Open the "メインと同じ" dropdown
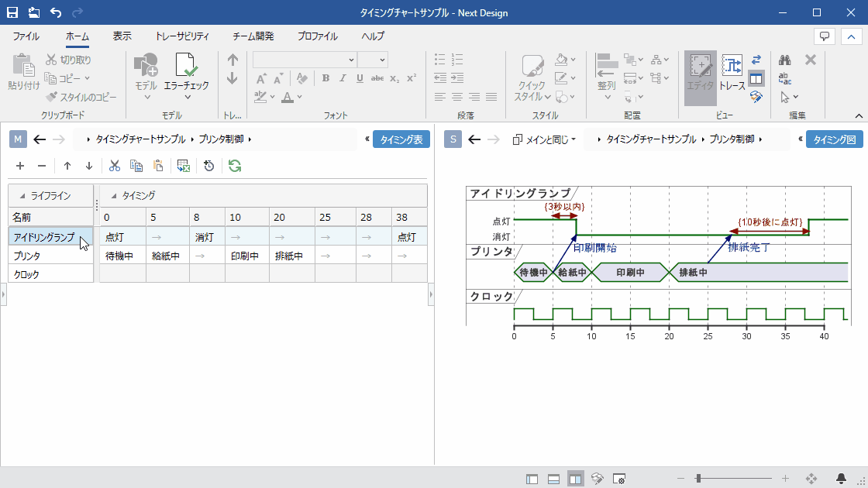 (543, 139)
